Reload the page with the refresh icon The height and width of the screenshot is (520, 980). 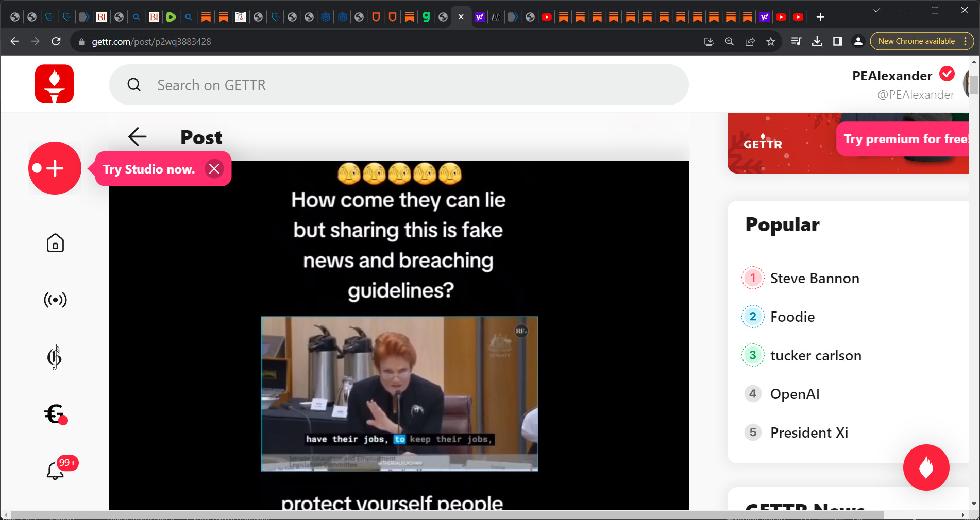[x=56, y=41]
